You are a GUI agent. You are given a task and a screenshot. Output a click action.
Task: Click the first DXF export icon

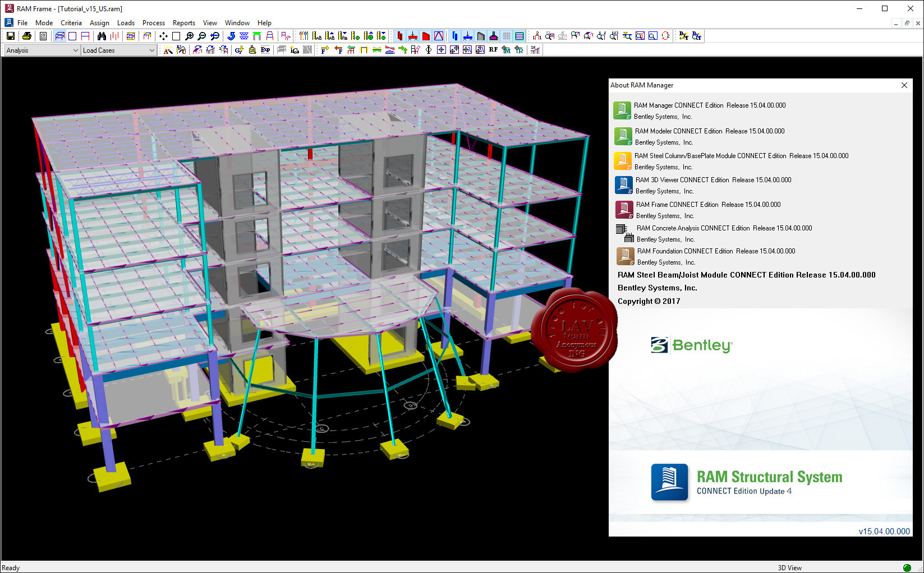click(x=683, y=36)
